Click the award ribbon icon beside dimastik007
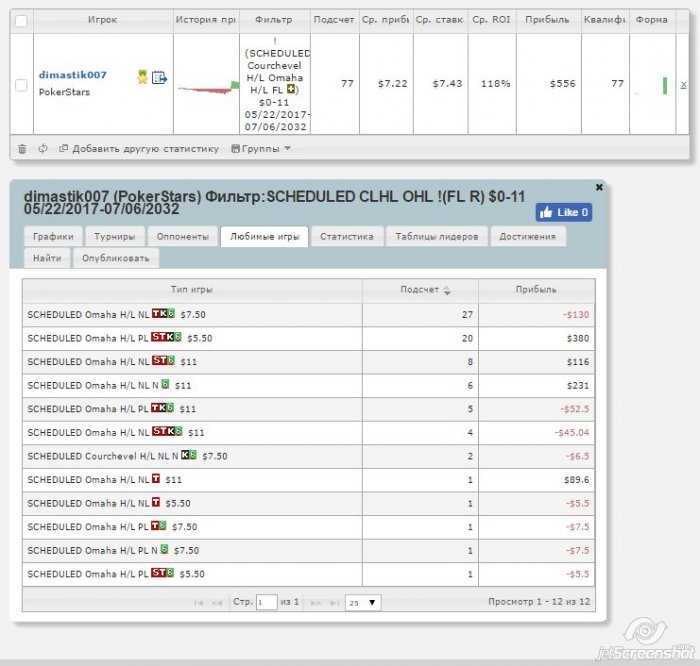 (142, 77)
